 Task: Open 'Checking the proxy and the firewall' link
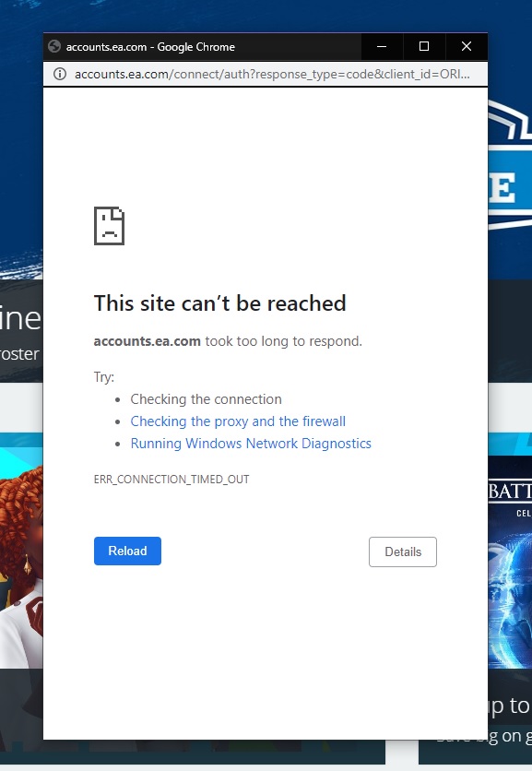[238, 421]
